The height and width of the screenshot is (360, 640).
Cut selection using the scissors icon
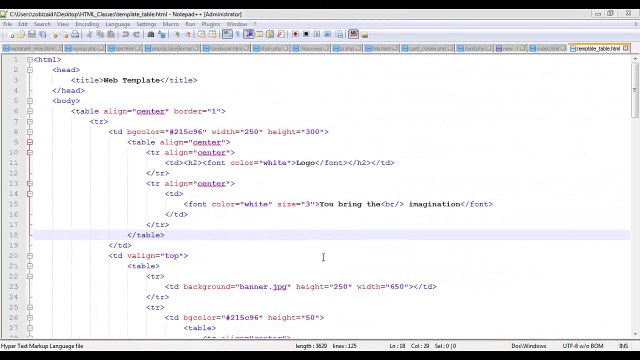click(x=89, y=35)
